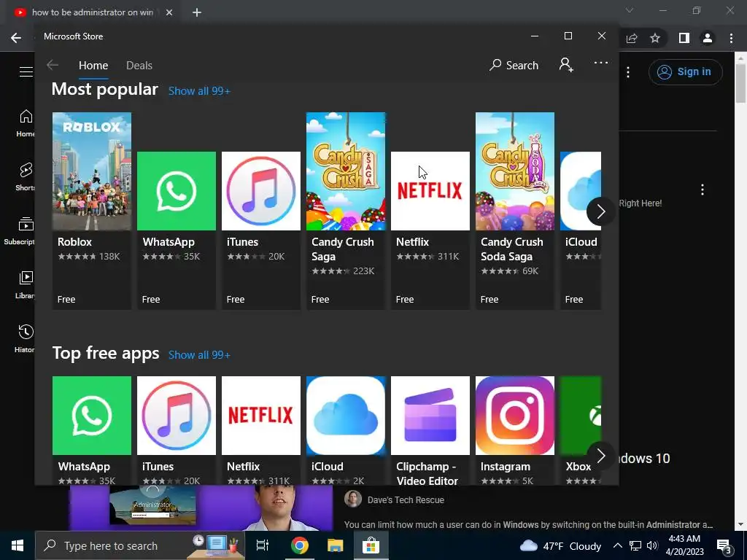This screenshot has height=560, width=747.
Task: Open YouTube Subscriptions in sidebar
Action: coord(20,230)
